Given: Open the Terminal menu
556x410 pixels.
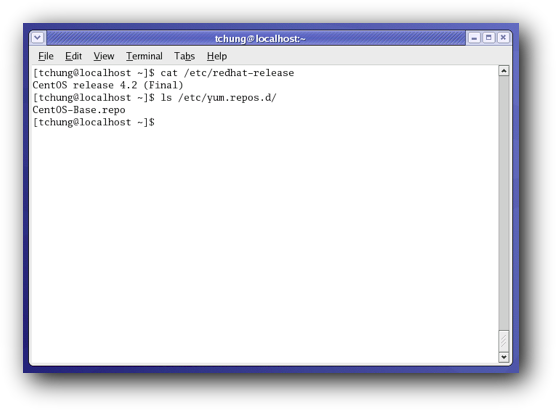Looking at the screenshot, I should pyautogui.click(x=144, y=56).
